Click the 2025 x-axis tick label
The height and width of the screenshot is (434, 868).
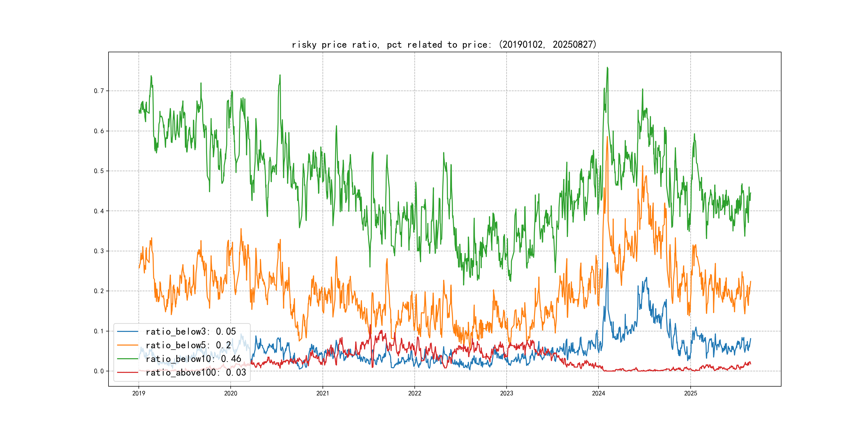(x=690, y=393)
